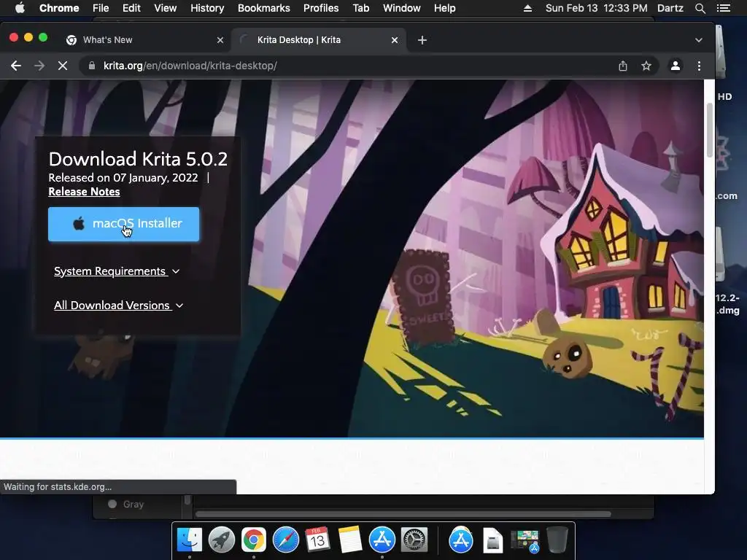The image size is (747, 560).
Task: Open the History menu
Action: (207, 8)
